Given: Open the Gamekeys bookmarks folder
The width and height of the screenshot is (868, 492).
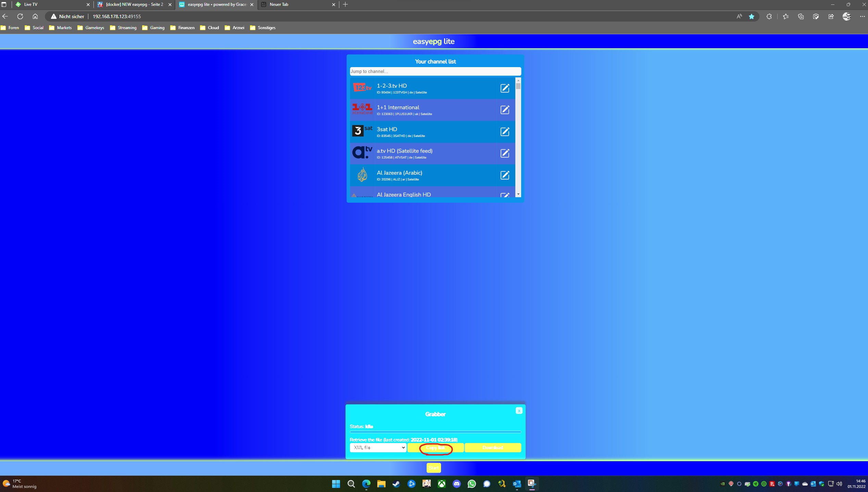Looking at the screenshot, I should (91, 28).
